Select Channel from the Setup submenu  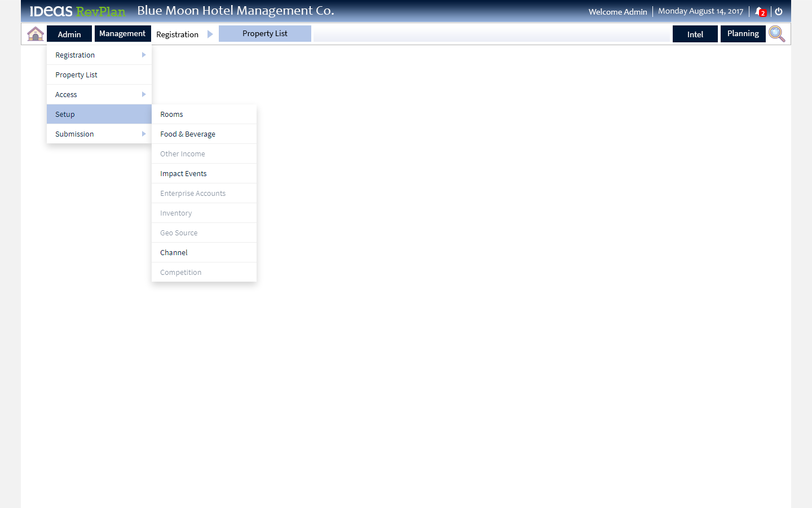pyautogui.click(x=174, y=252)
